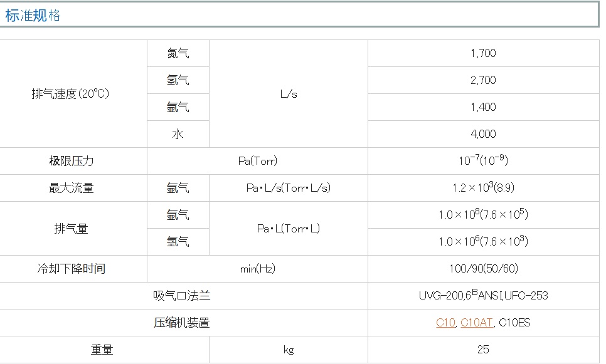Viewport: 606px width, 364px height.
Task: Click the 极限压力 row label
Action: [x=72, y=161]
